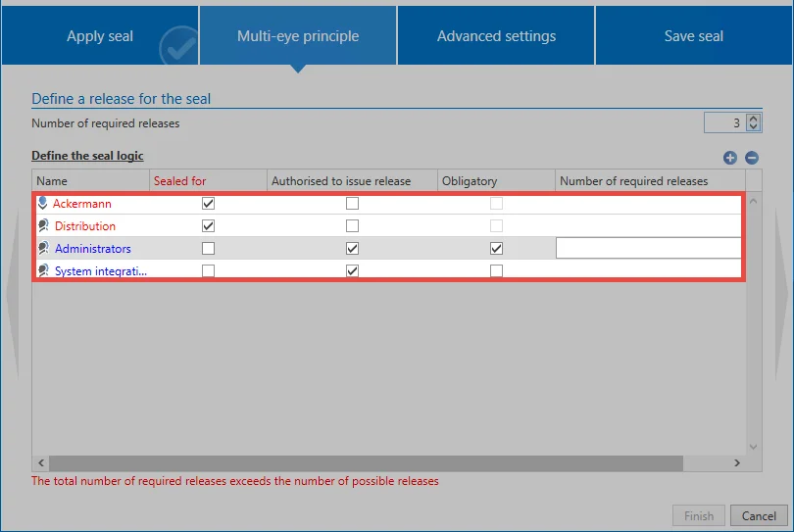Click the Distribution group icon

43,225
